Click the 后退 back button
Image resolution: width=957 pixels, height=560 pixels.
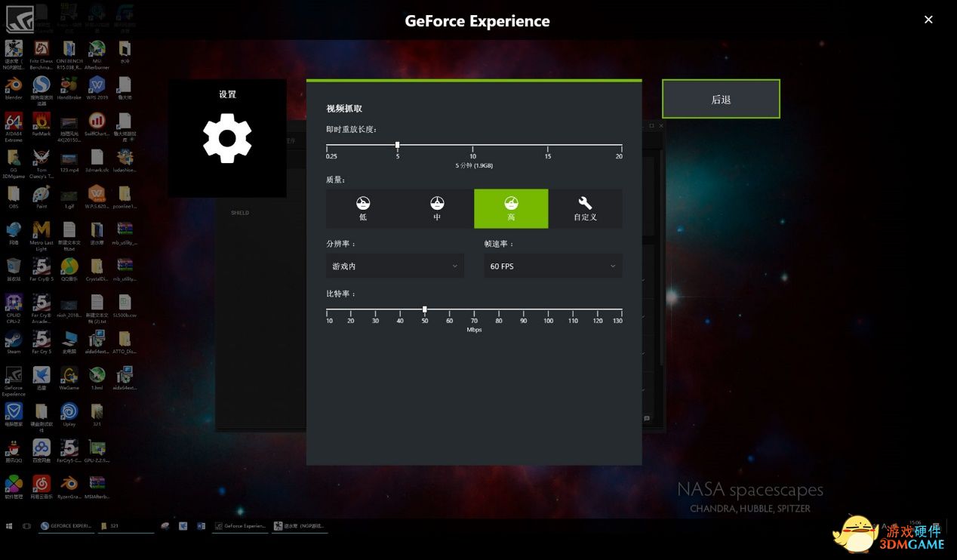coord(721,99)
